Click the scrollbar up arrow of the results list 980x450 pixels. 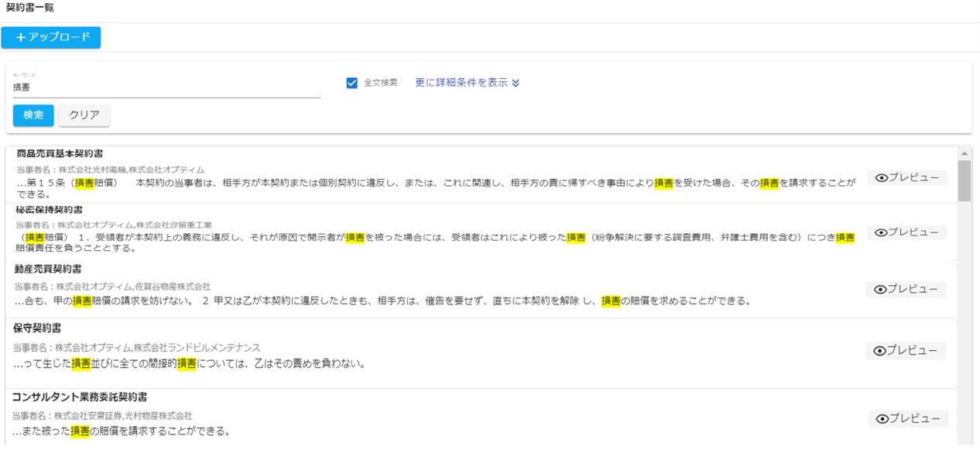click(964, 153)
